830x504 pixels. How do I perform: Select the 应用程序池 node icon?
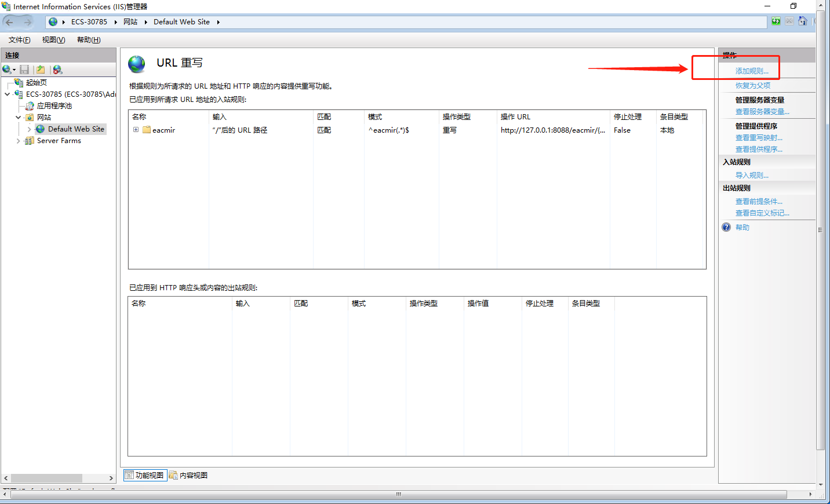[x=29, y=106]
